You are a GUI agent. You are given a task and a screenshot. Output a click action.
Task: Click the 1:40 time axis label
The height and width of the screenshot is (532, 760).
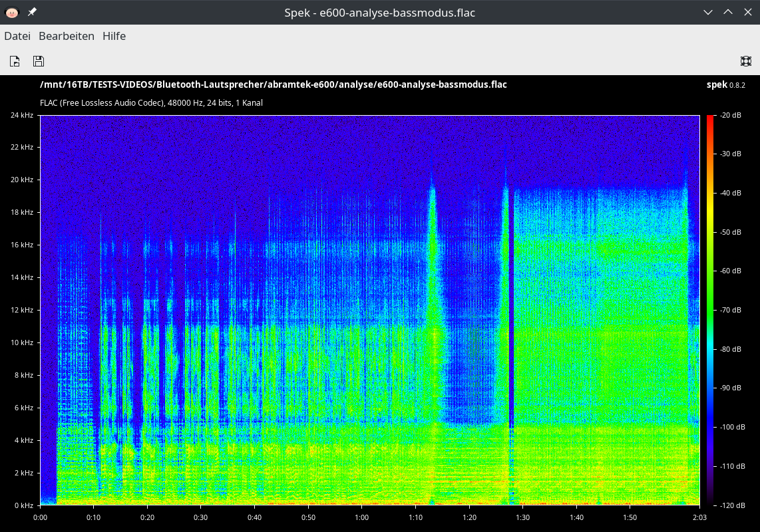tap(576, 517)
